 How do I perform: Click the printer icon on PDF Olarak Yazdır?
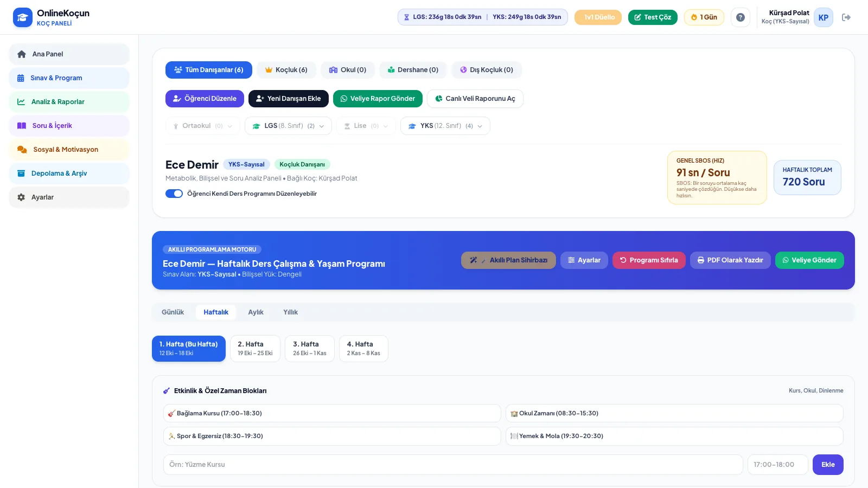point(701,260)
